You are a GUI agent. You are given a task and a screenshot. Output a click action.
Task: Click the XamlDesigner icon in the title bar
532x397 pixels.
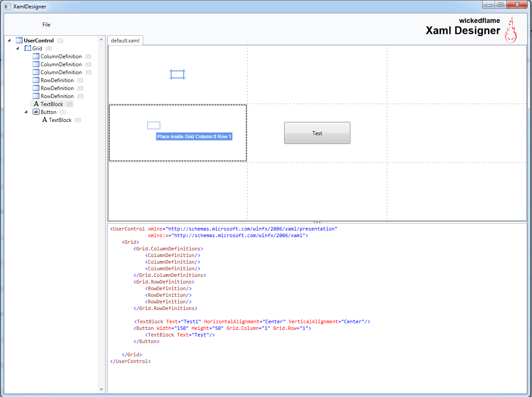7,6
